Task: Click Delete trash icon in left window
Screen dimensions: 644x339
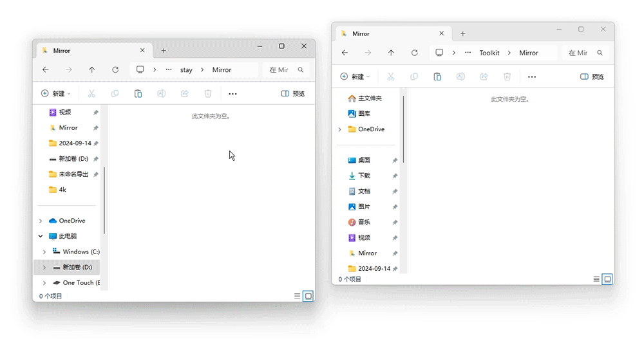Action: coord(208,93)
